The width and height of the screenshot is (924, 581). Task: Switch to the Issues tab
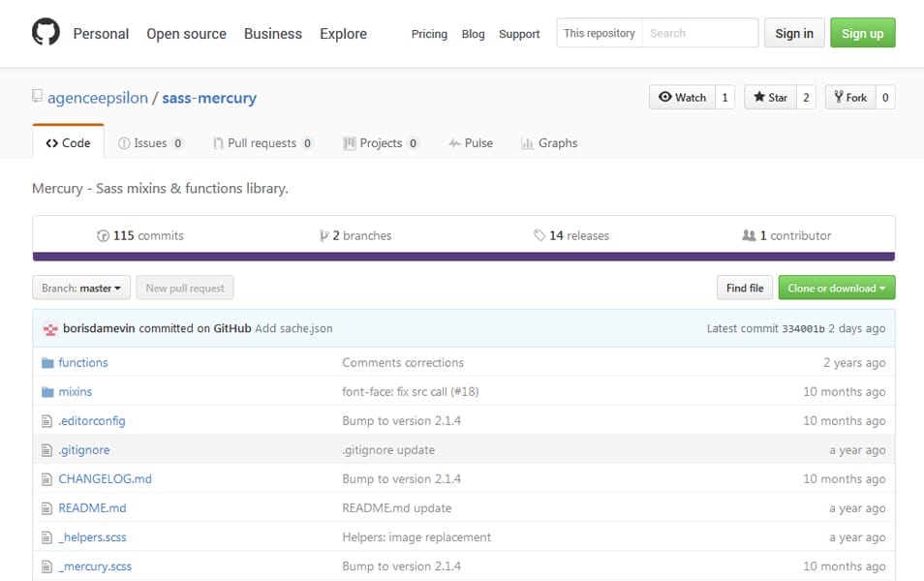pos(151,143)
